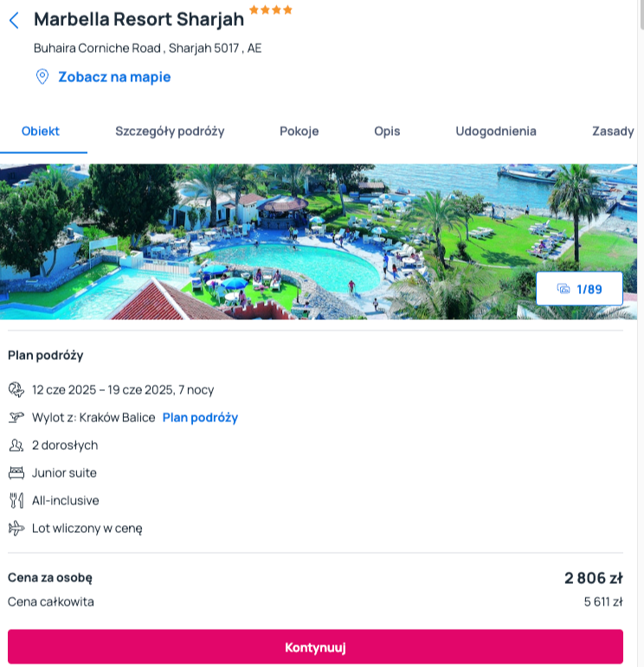This screenshot has width=644, height=667.
Task: Switch to the Pokoje tab
Action: pyautogui.click(x=299, y=131)
